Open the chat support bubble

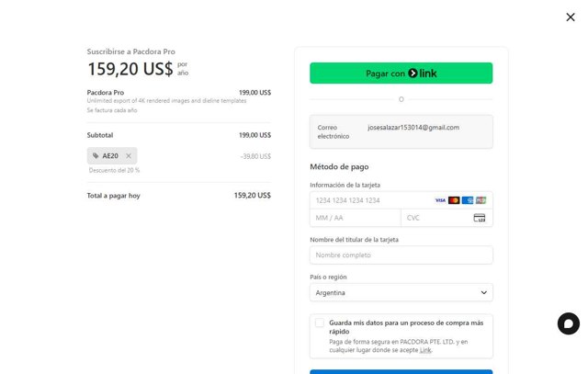(x=568, y=323)
